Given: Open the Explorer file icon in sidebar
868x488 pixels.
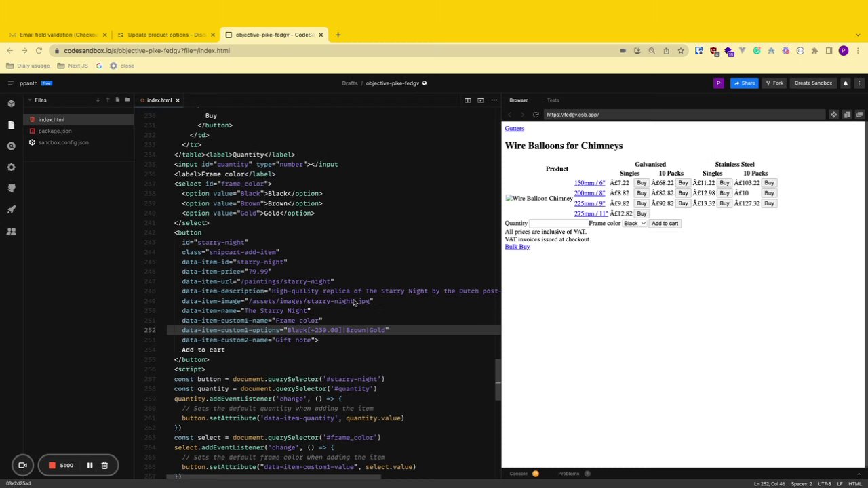Looking at the screenshot, I should click(11, 125).
